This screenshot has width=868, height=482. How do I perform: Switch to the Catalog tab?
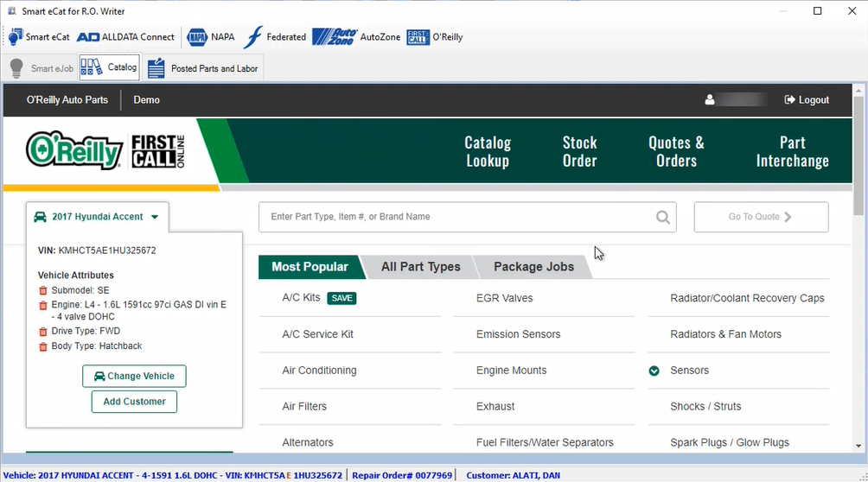click(x=109, y=67)
